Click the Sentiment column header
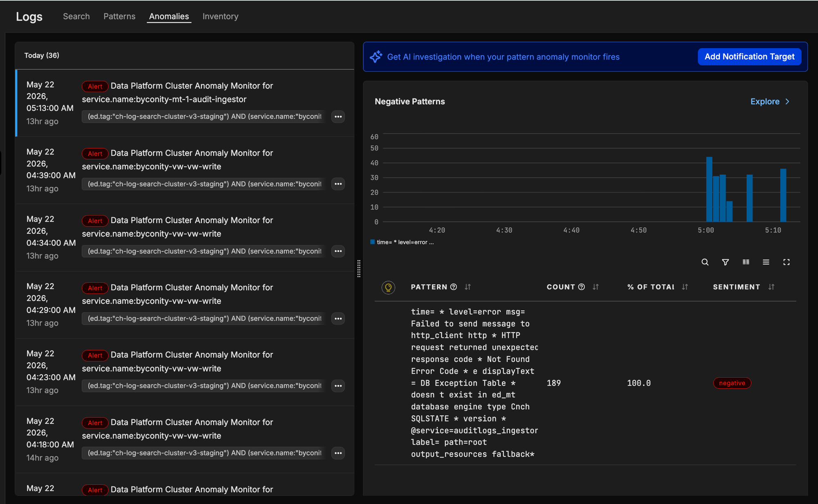818x504 pixels. (736, 287)
